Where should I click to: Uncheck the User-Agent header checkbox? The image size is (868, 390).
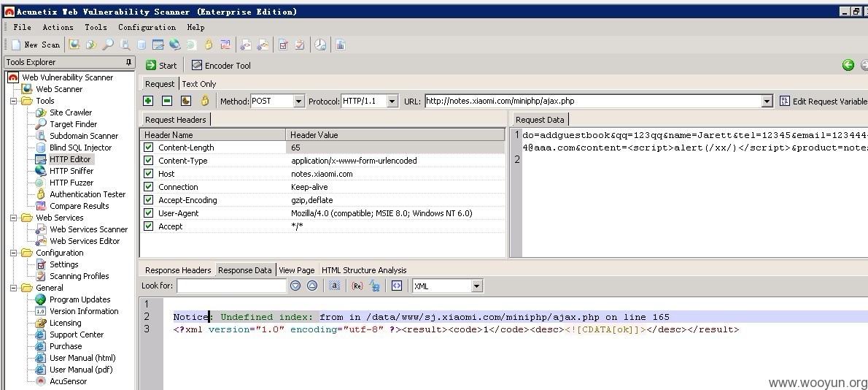[148, 213]
